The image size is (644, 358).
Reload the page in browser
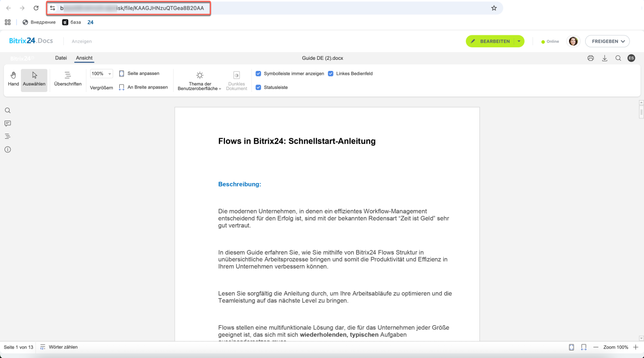click(36, 8)
